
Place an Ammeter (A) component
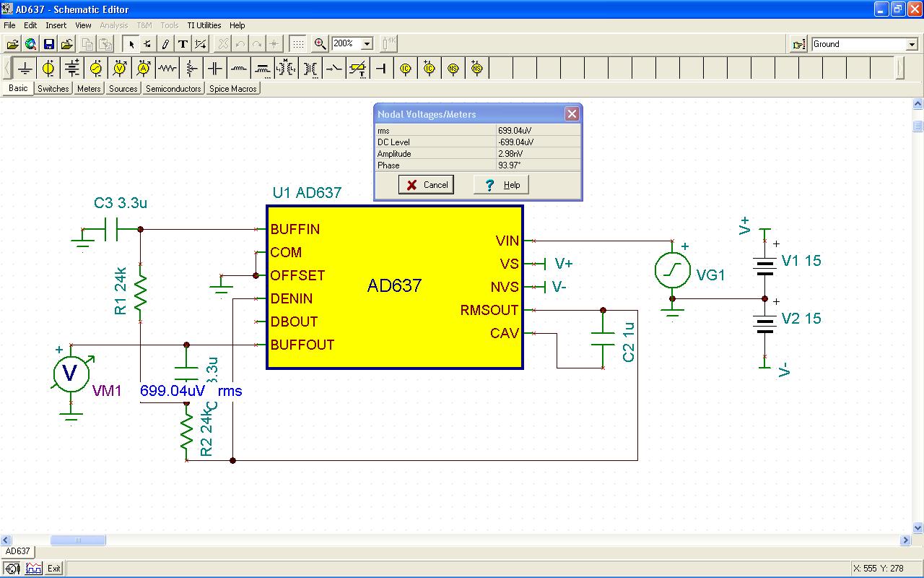tap(144, 69)
